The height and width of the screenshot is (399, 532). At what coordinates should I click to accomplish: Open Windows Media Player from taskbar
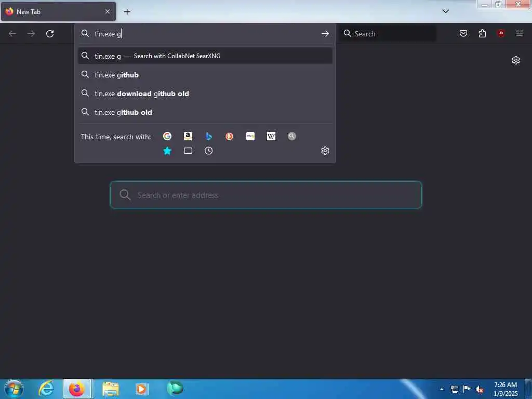[x=142, y=389]
